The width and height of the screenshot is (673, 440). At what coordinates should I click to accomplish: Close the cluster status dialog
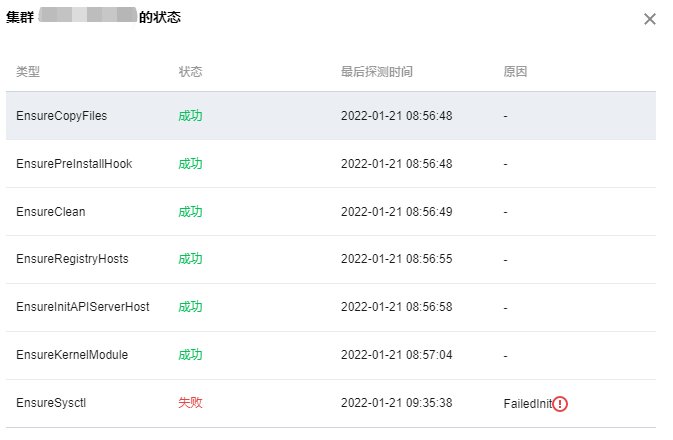tap(650, 19)
